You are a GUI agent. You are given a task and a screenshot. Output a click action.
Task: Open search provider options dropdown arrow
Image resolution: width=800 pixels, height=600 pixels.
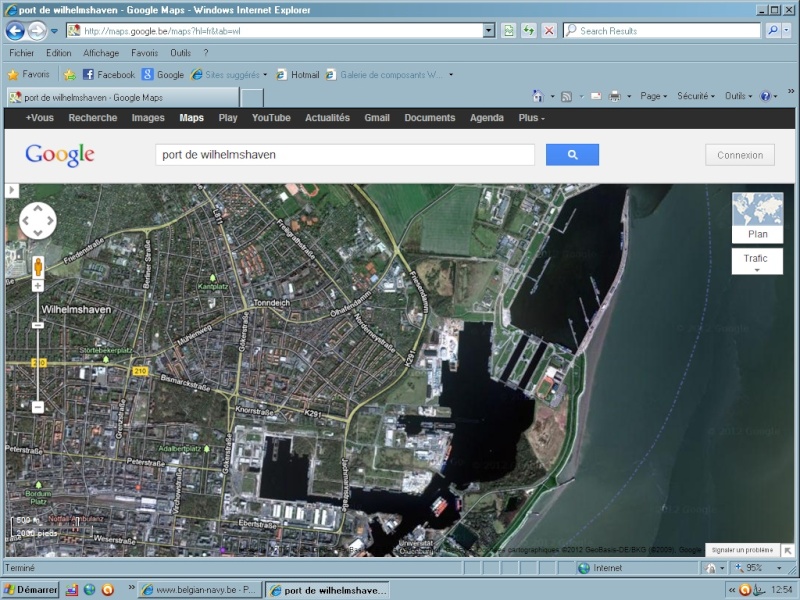786,31
